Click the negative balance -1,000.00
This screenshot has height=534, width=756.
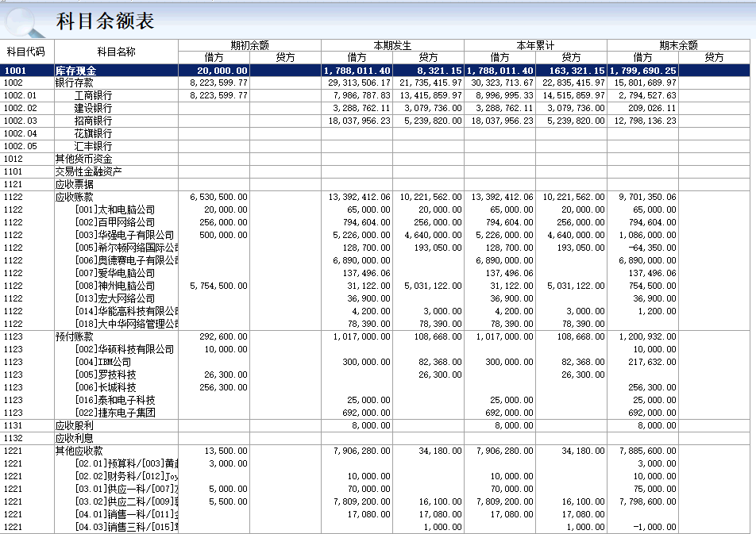click(654, 527)
